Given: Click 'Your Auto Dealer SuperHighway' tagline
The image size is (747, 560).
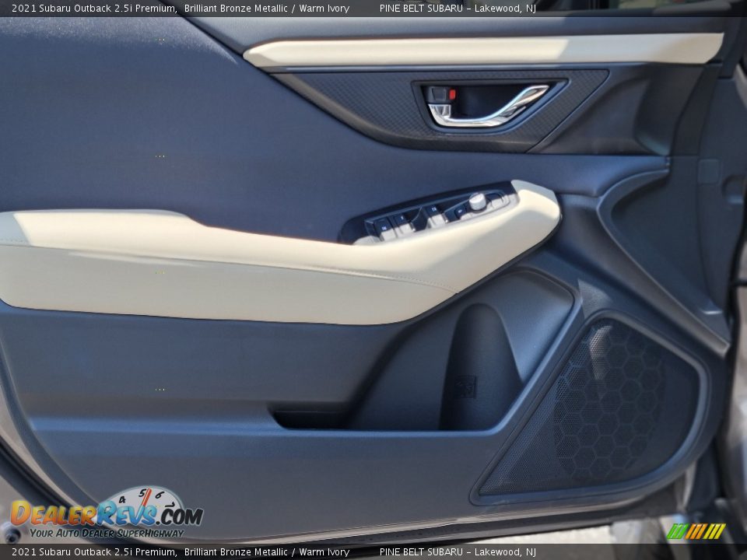Looking at the screenshot, I should pyautogui.click(x=107, y=534).
